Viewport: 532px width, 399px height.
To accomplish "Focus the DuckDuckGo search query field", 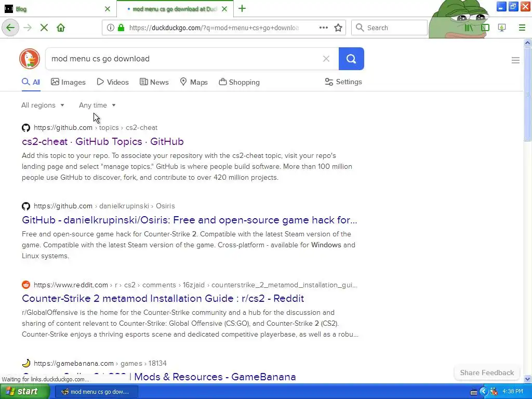I will 183,59.
